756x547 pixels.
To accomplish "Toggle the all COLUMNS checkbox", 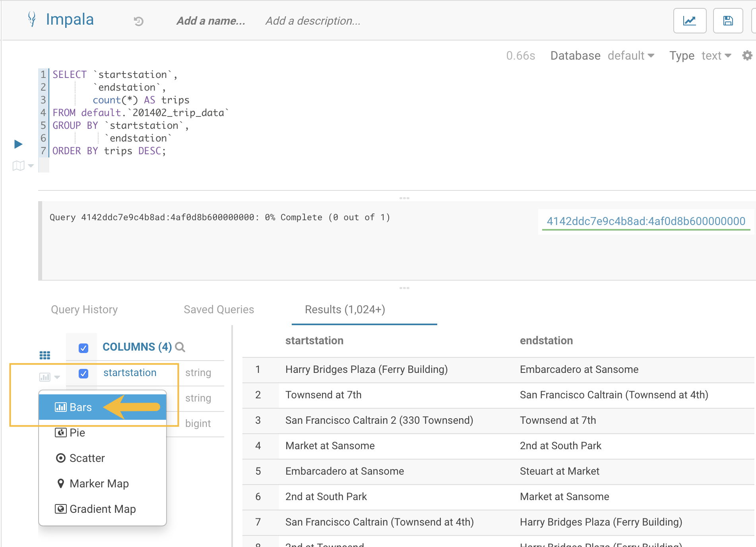I will point(83,348).
